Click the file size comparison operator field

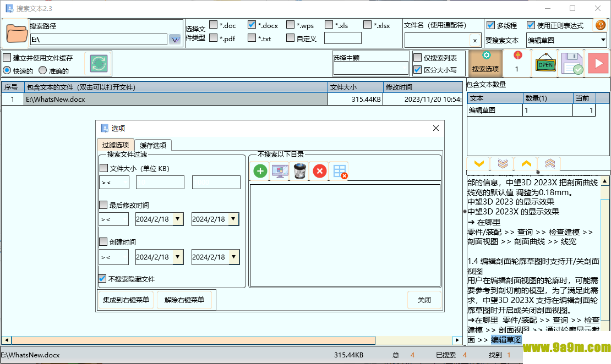114,182
